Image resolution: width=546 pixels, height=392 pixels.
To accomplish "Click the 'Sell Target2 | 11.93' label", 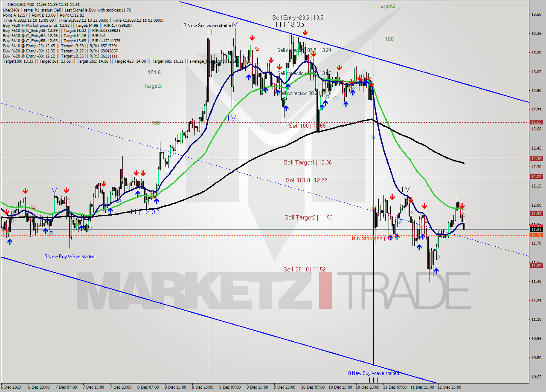I will point(308,217).
